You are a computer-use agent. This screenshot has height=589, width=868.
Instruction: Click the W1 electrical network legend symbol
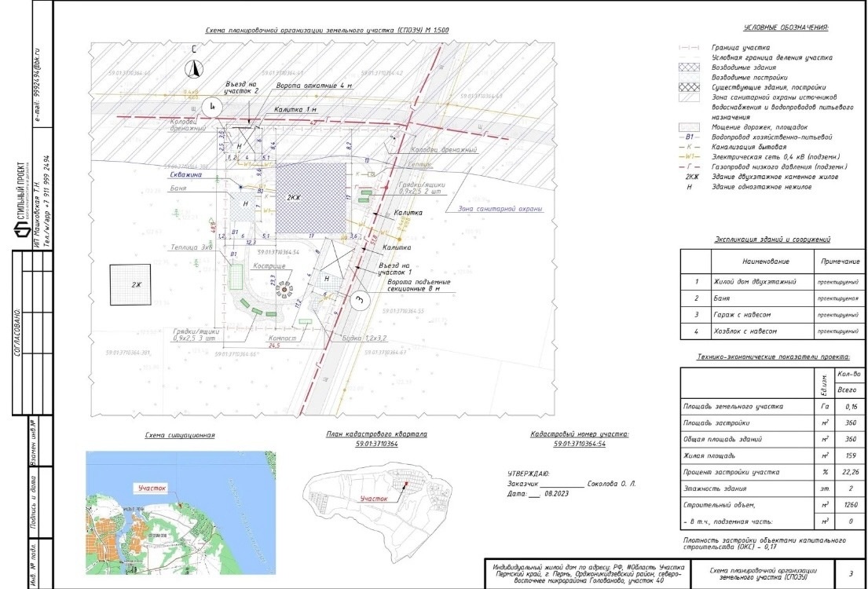coord(690,156)
